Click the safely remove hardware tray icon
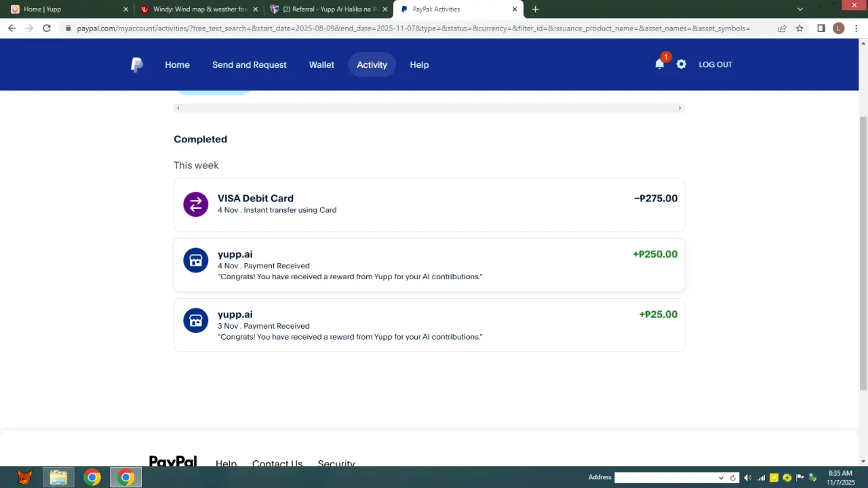This screenshot has width=868, height=488. (x=813, y=478)
